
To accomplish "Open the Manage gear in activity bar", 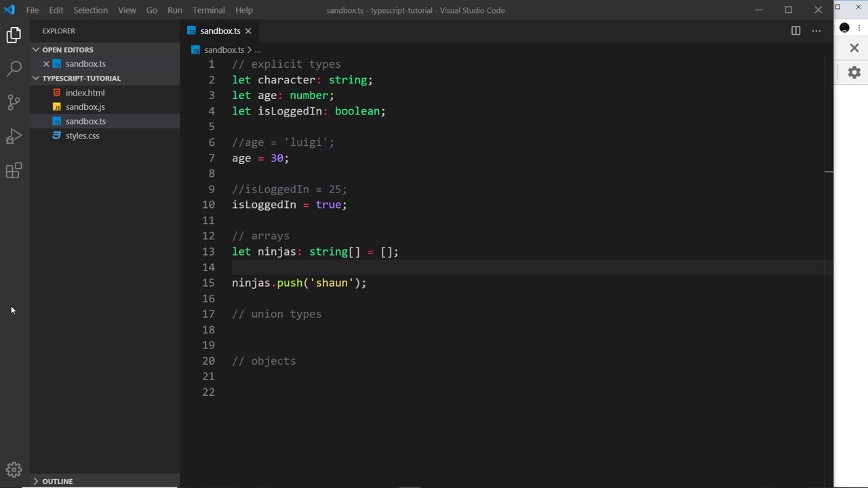I will [14, 470].
